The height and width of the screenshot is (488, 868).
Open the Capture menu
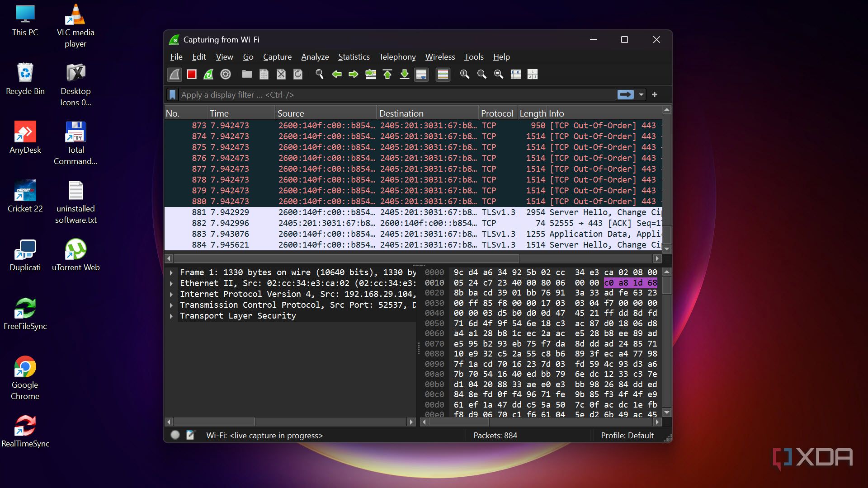click(277, 57)
